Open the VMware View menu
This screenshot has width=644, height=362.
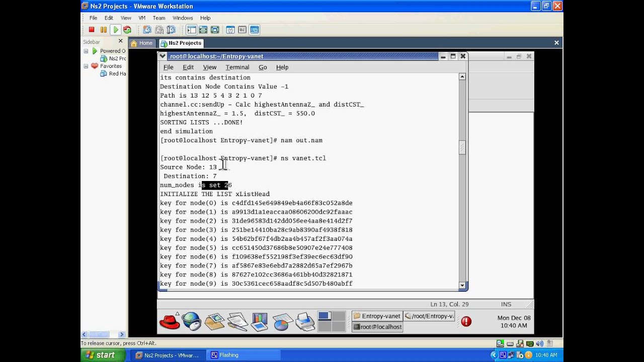pos(126,18)
